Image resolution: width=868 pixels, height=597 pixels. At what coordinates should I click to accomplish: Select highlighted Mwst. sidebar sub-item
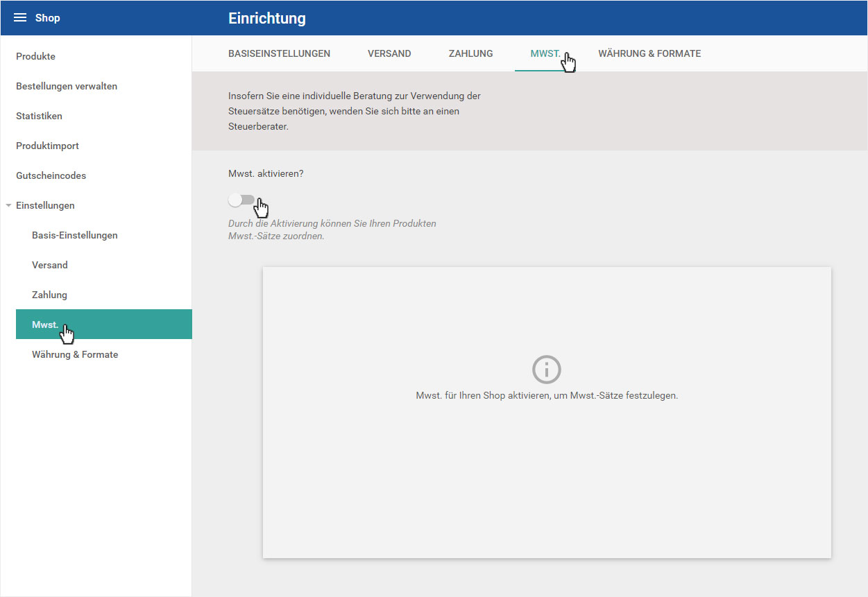tap(103, 325)
